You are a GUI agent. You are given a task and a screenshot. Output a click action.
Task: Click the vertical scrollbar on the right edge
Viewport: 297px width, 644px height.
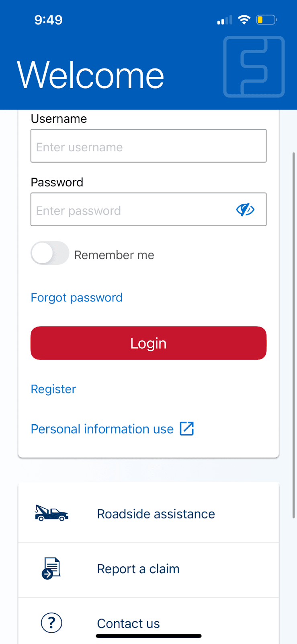[294, 334]
